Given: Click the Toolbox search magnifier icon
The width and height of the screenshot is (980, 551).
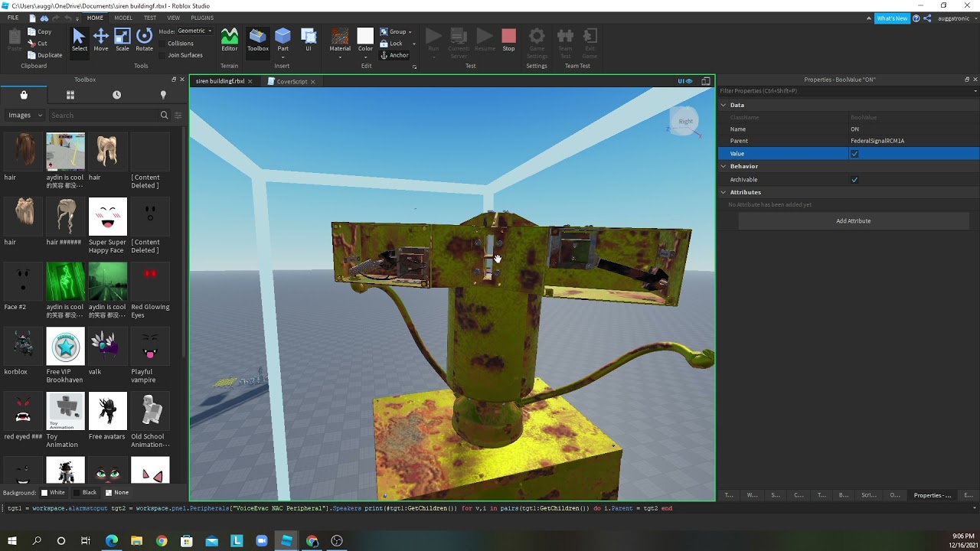Looking at the screenshot, I should [x=164, y=116].
